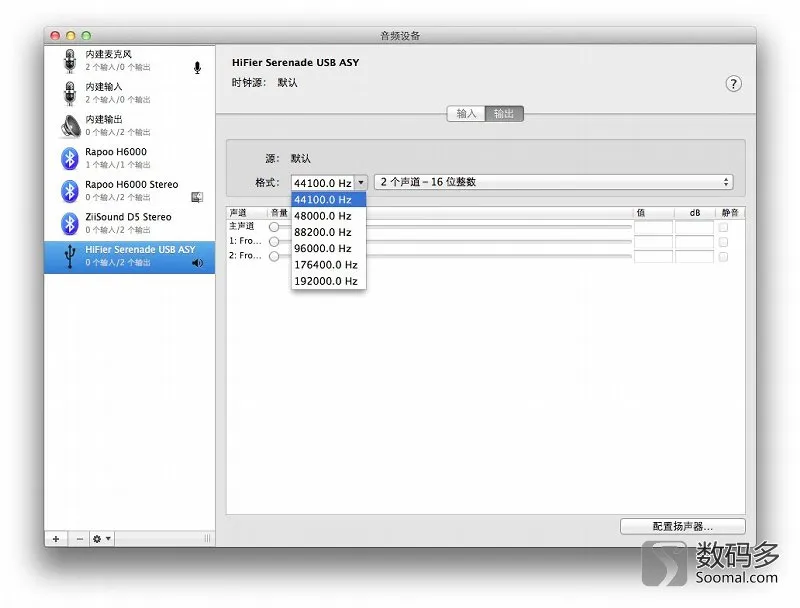Select HiFier Serenade USB ASY device row

(x=130, y=257)
